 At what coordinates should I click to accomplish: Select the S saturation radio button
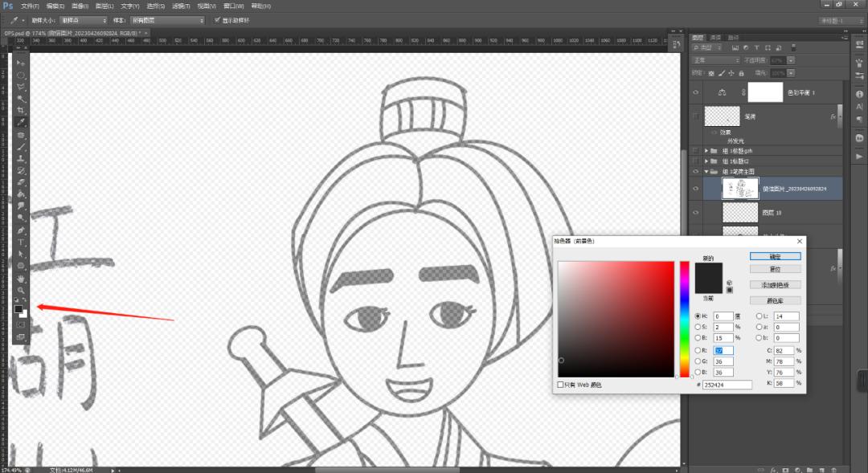point(698,328)
